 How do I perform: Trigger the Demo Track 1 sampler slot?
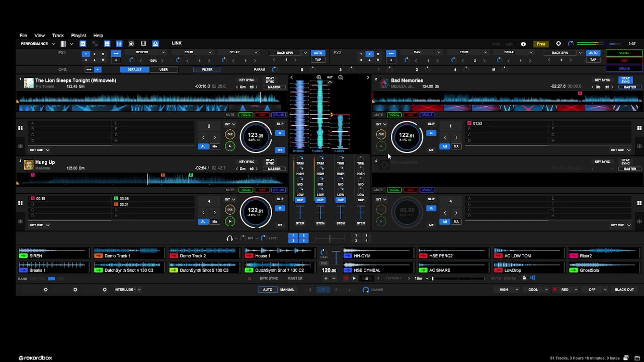(98, 256)
